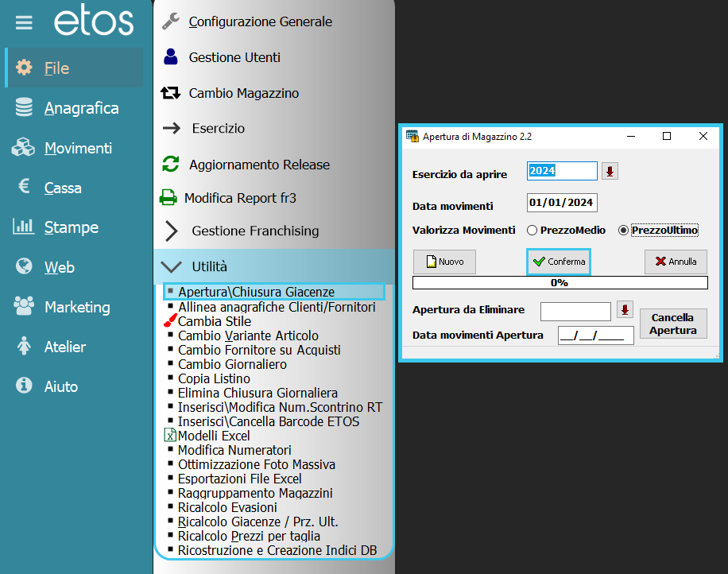728x574 pixels.
Task: Select Cambio Variante Articolo
Action: pyautogui.click(x=249, y=335)
